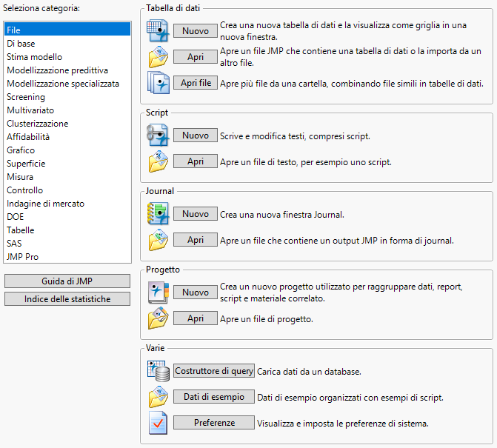The height and width of the screenshot is (448, 497).
Task: Click the new data table icon
Action: coord(158,31)
